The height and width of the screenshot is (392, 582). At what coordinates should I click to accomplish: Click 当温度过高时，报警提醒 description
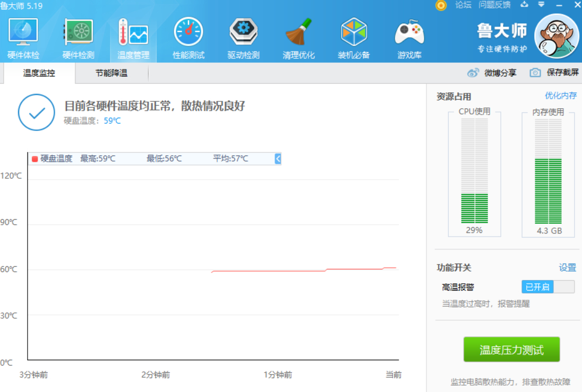coord(485,304)
